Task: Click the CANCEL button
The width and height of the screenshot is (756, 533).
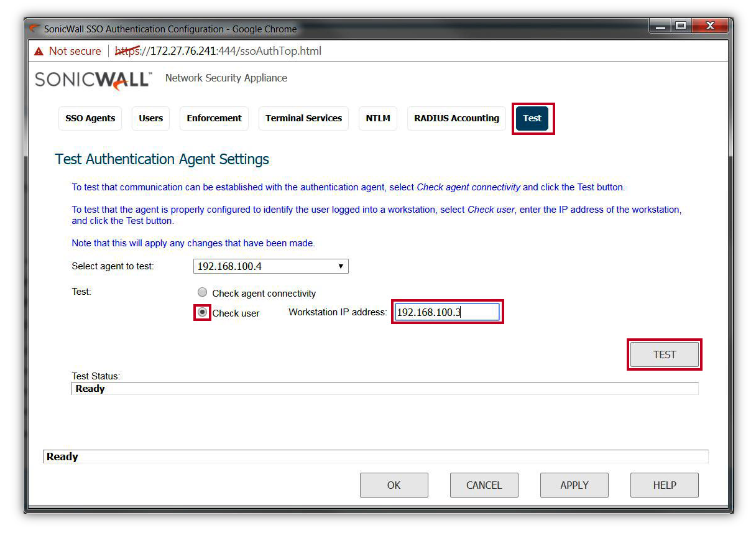Action: pyautogui.click(x=484, y=485)
